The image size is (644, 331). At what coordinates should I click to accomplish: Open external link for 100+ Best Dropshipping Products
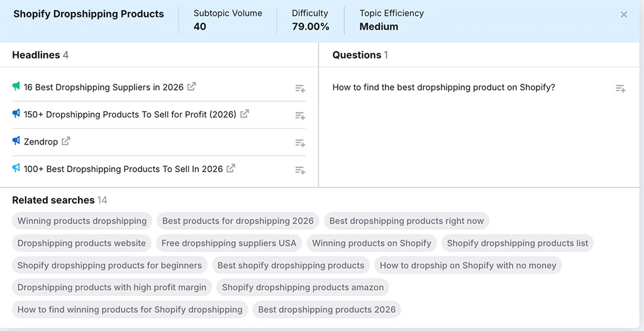231,168
